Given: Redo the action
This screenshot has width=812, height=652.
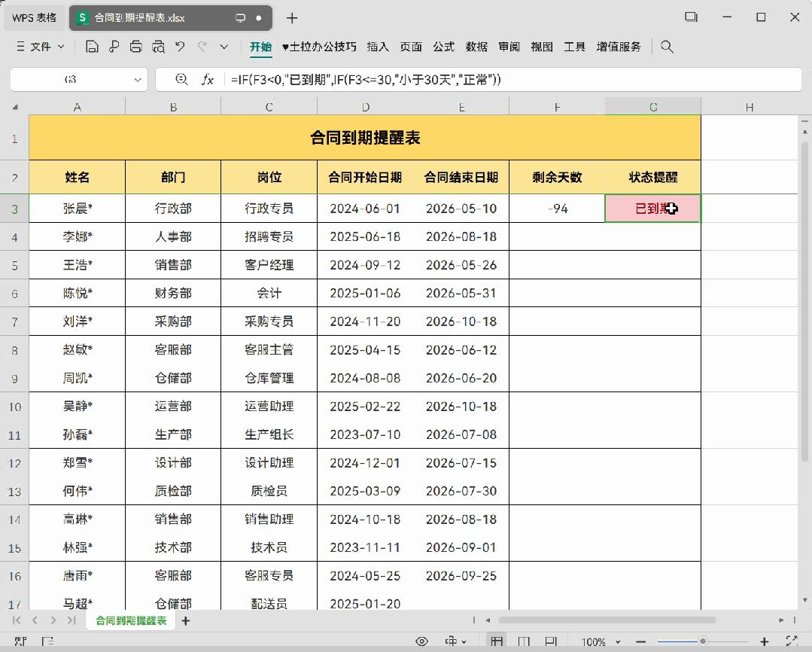Looking at the screenshot, I should 202,47.
